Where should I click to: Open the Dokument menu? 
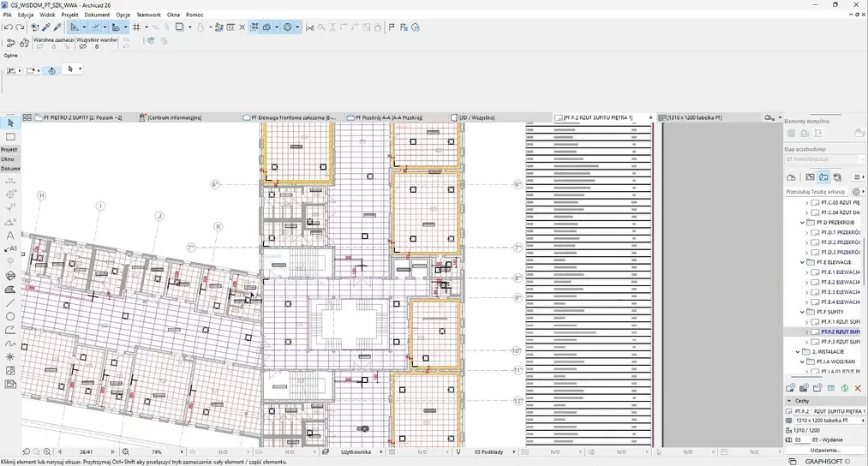point(97,15)
